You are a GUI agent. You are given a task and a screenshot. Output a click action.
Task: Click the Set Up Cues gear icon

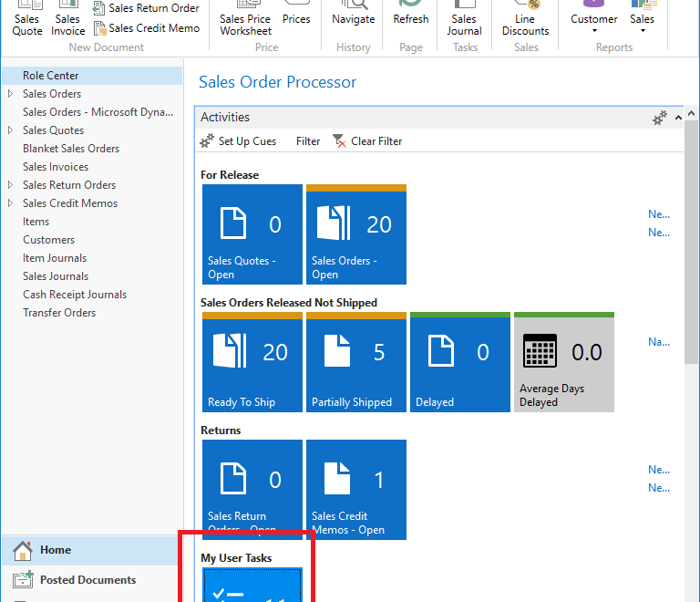207,141
